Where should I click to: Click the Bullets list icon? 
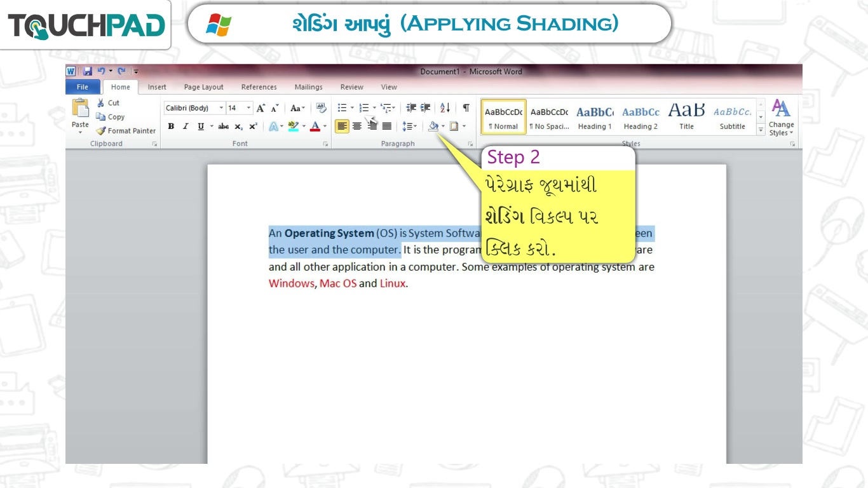tap(342, 108)
